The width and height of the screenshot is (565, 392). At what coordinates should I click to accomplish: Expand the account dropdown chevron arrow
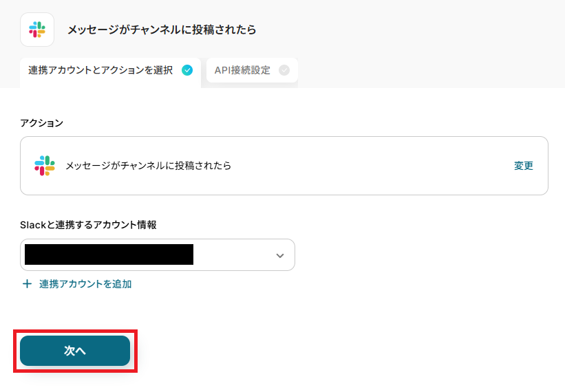click(279, 255)
